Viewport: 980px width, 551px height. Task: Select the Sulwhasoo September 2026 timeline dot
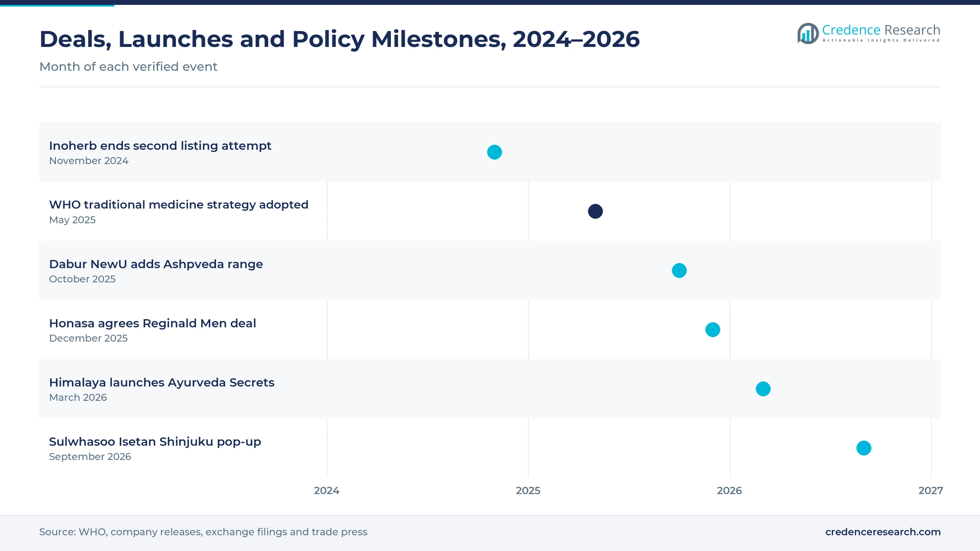click(x=864, y=448)
